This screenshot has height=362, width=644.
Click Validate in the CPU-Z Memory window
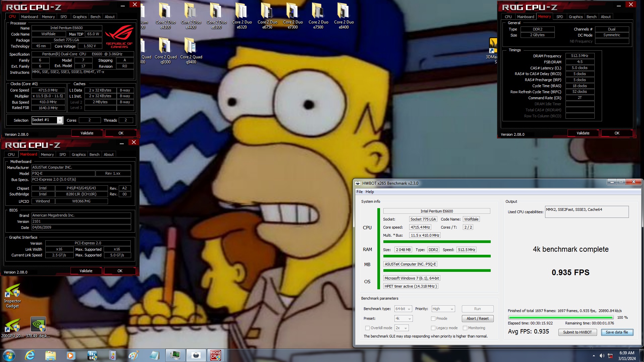click(583, 133)
